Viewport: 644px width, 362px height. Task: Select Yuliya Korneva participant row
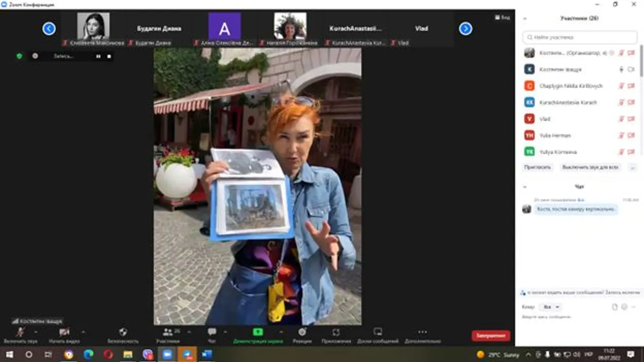click(x=580, y=152)
